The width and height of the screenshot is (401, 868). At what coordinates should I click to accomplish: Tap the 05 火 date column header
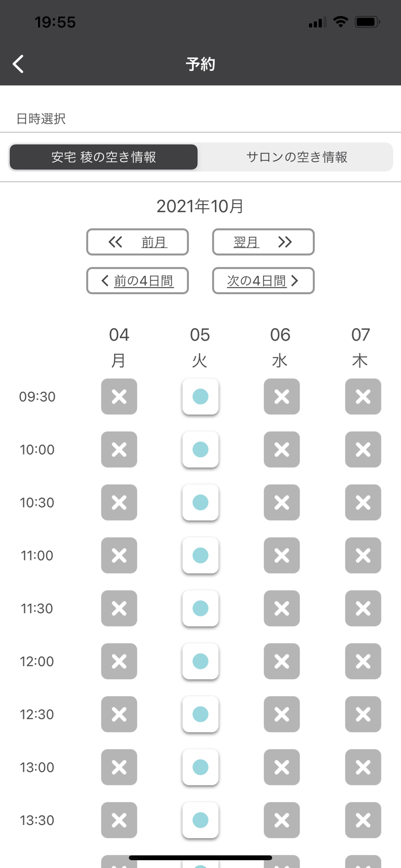pyautogui.click(x=200, y=347)
